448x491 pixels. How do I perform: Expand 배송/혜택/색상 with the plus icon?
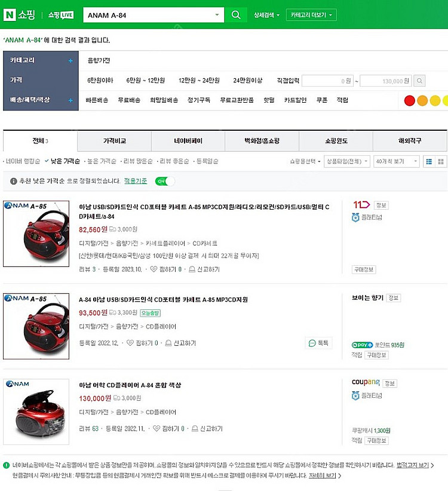point(70,100)
